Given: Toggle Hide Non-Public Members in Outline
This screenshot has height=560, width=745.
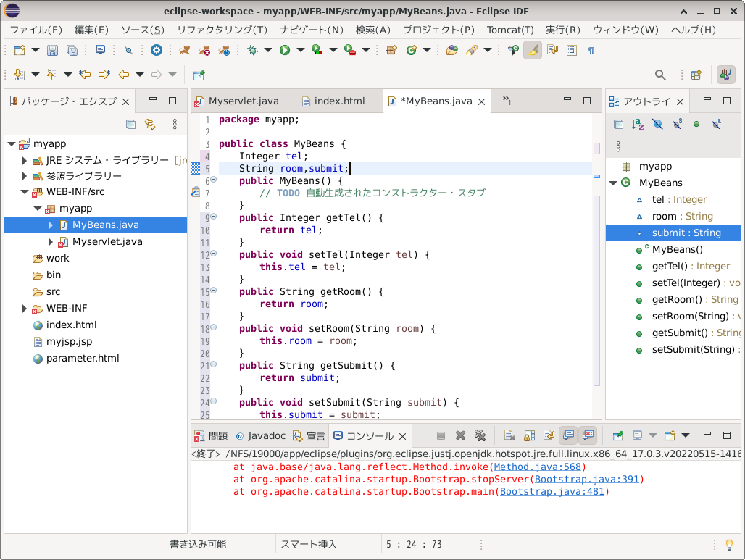Looking at the screenshot, I should click(x=696, y=125).
